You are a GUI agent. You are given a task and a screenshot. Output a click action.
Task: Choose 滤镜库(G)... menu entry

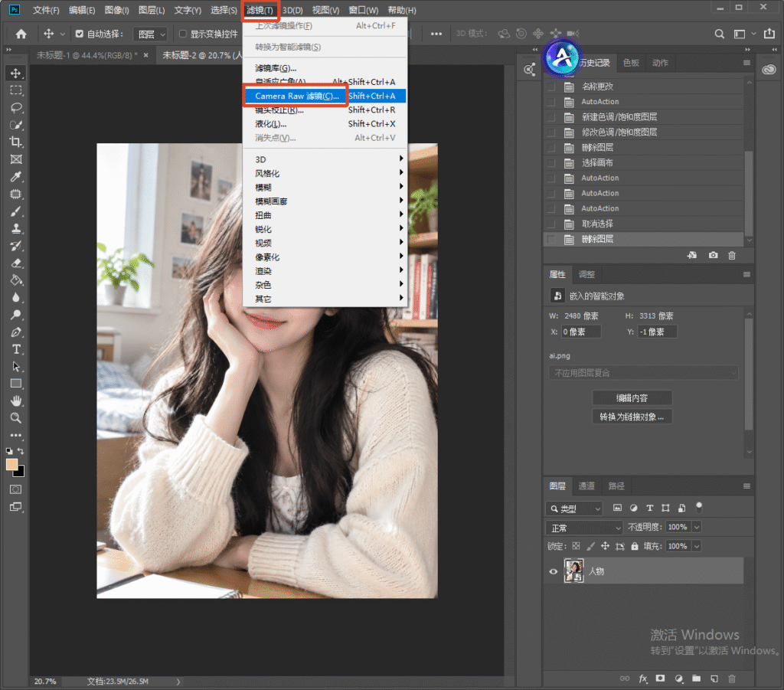click(325, 68)
